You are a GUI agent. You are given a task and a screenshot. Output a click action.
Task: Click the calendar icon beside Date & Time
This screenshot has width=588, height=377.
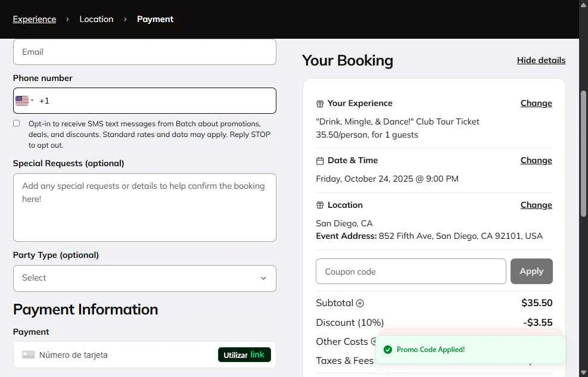pyautogui.click(x=320, y=161)
